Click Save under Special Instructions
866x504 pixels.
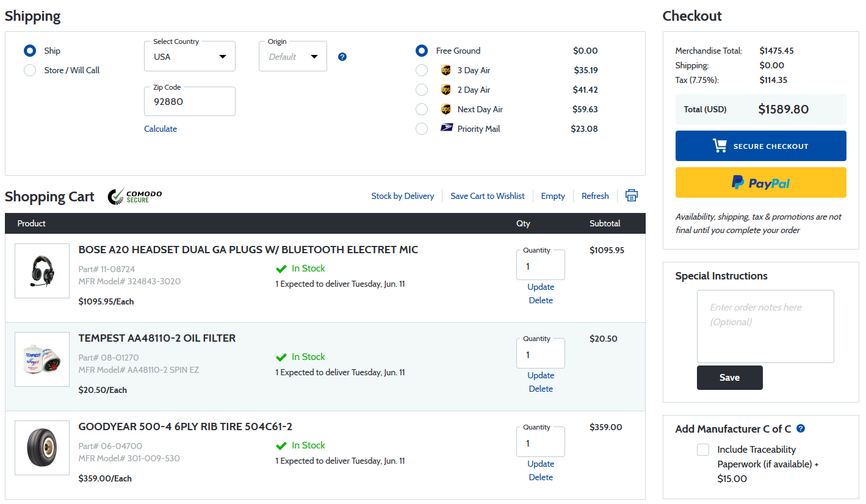(730, 378)
